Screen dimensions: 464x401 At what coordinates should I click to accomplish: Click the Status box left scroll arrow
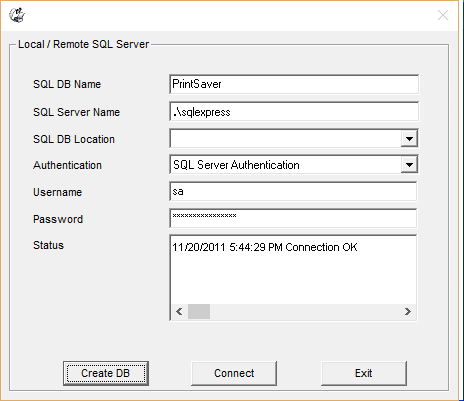[179, 312]
